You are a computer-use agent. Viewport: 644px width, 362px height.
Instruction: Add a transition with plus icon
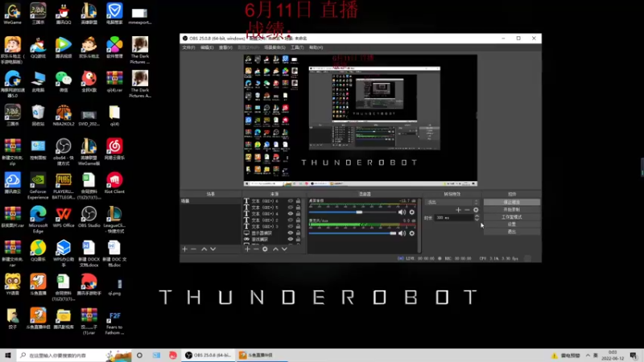coord(458,210)
